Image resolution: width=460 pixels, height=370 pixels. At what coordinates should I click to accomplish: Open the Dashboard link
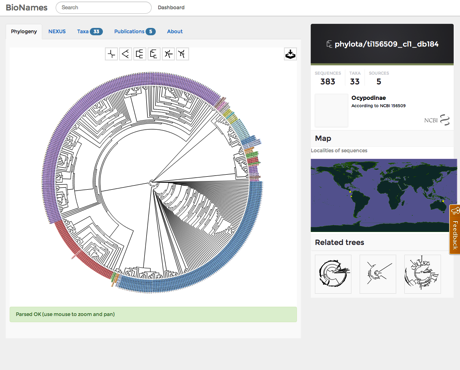[x=171, y=7]
